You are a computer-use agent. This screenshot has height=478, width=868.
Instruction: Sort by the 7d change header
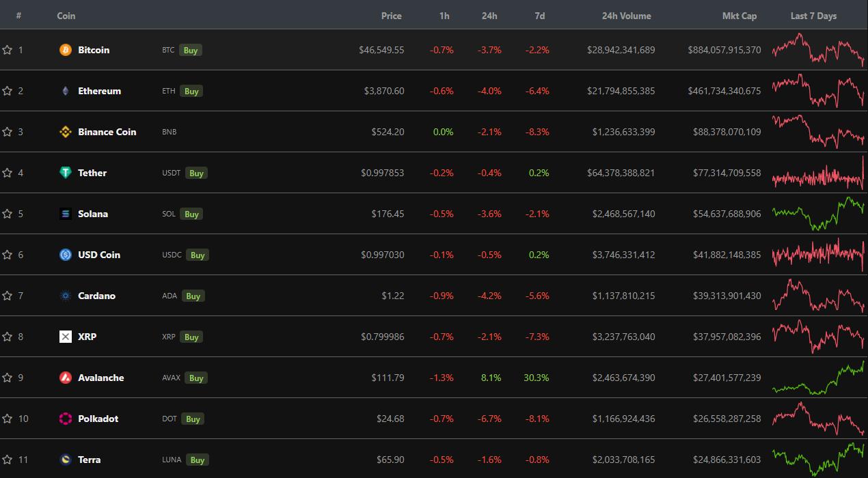tap(540, 16)
